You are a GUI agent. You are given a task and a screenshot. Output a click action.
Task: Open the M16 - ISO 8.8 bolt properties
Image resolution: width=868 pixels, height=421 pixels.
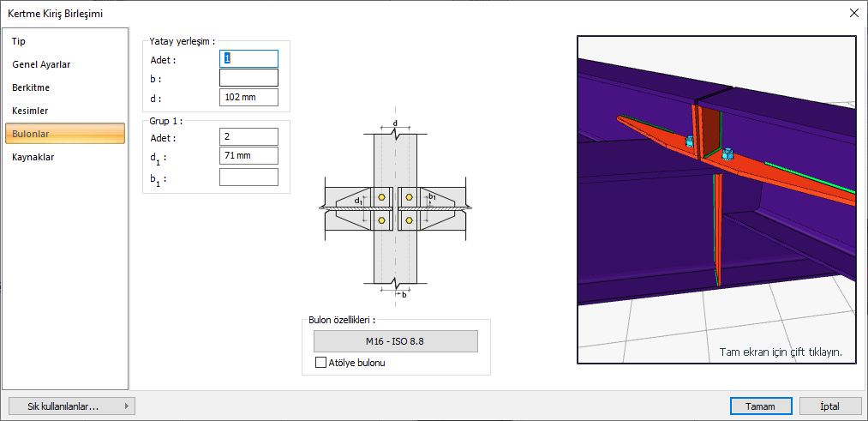395,341
